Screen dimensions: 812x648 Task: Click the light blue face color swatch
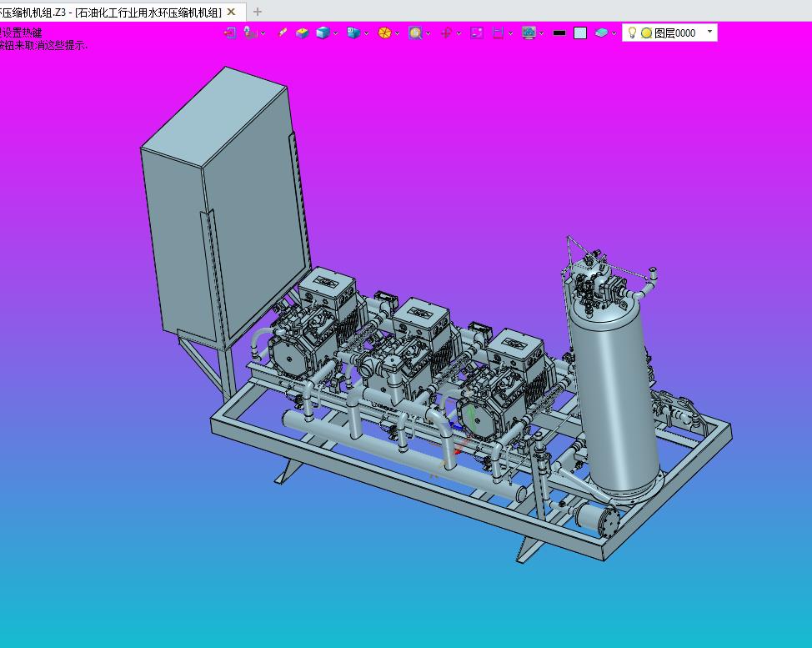[580, 33]
